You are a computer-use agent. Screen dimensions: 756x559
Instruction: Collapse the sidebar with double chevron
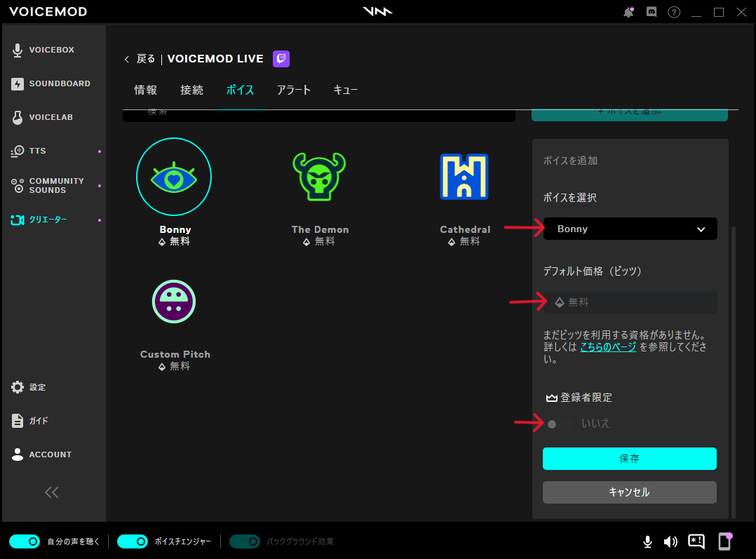click(52, 492)
